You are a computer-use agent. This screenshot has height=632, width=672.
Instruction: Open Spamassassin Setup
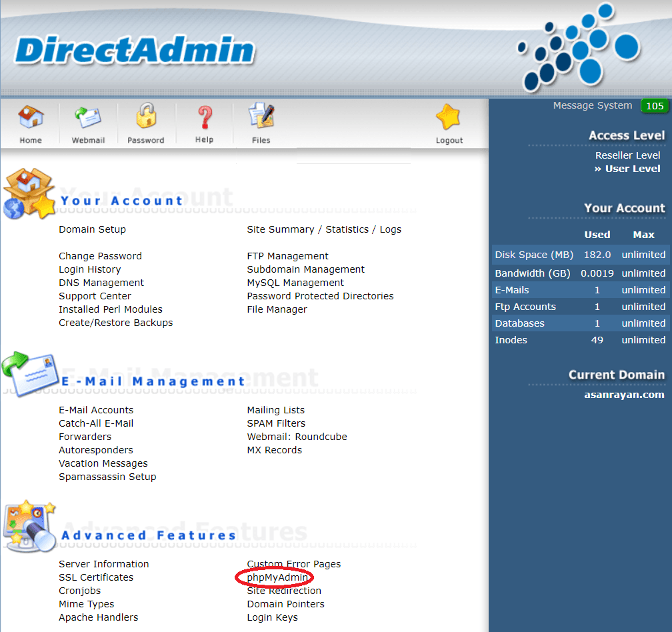tap(107, 477)
